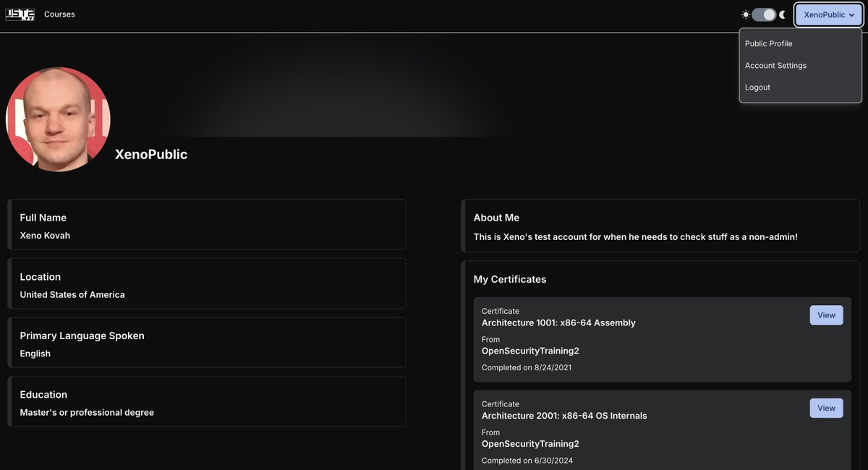The width and height of the screenshot is (868, 470).
Task: Click the XenoPublic profile photo
Action: click(x=58, y=119)
